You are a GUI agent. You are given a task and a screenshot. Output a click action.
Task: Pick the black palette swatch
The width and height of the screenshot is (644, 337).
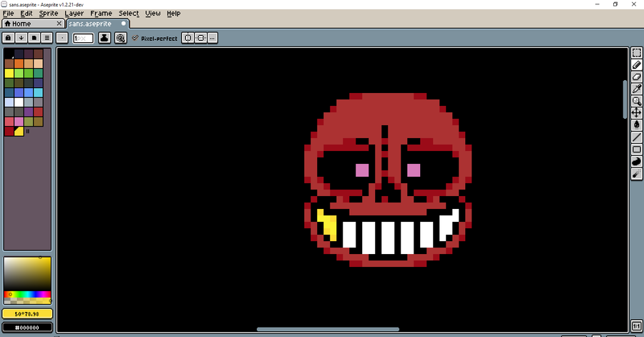[x=9, y=54]
